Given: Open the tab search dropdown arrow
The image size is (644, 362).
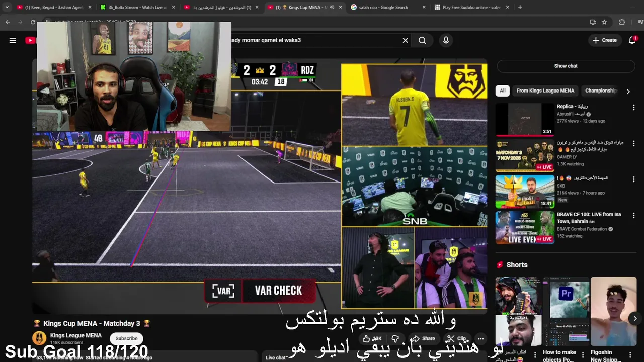Looking at the screenshot, I should click(x=7, y=7).
